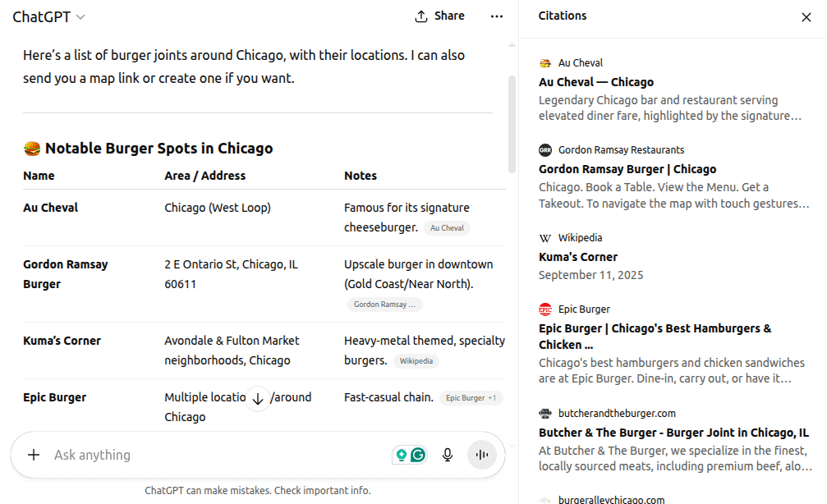
Task: Click the Wikipedia citation pill near burgers
Action: [416, 360]
